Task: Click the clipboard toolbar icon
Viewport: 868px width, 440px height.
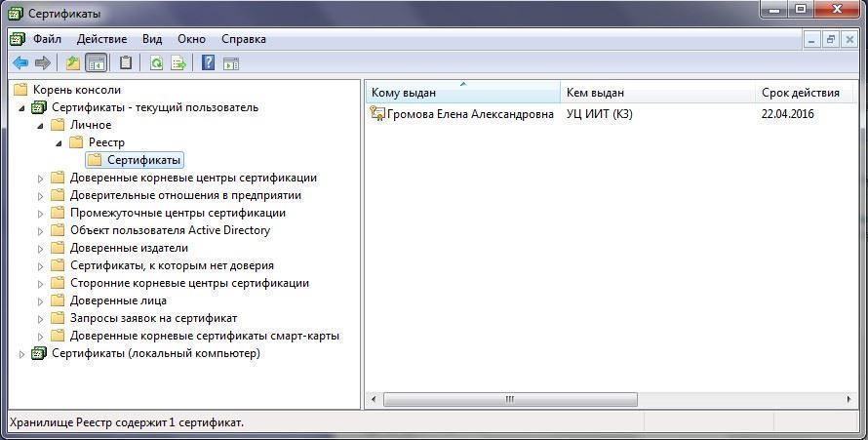Action: (x=126, y=63)
